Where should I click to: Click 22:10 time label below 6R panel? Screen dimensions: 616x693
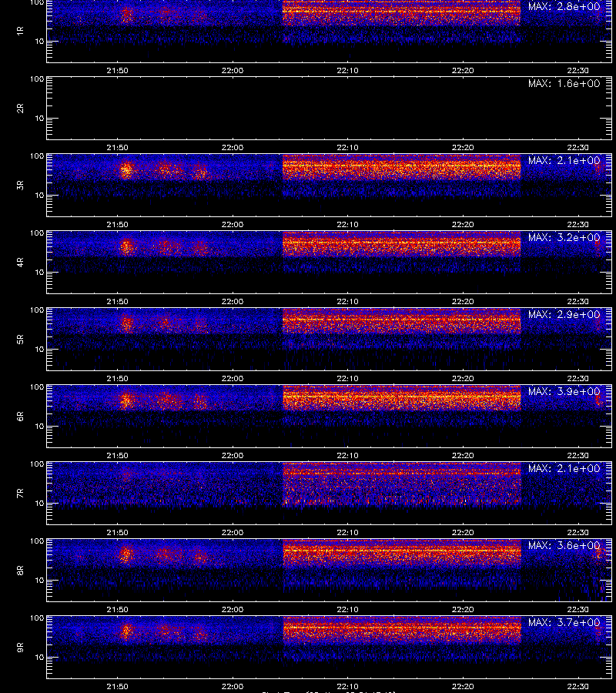[x=348, y=455]
